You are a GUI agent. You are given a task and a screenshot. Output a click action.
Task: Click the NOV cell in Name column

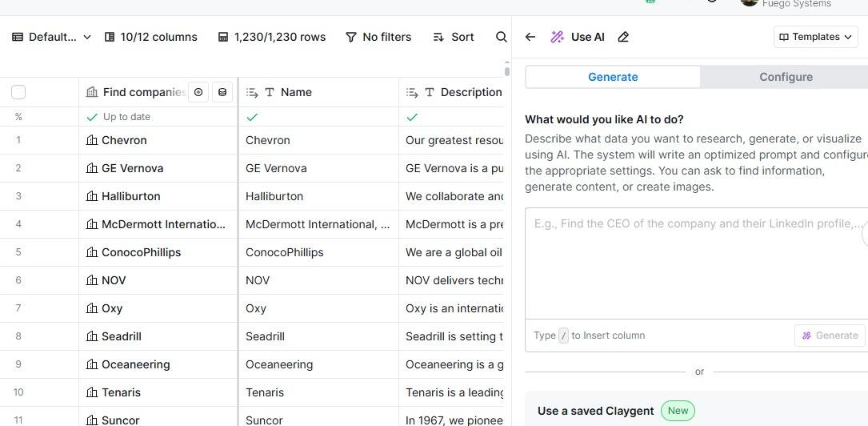pyautogui.click(x=318, y=280)
